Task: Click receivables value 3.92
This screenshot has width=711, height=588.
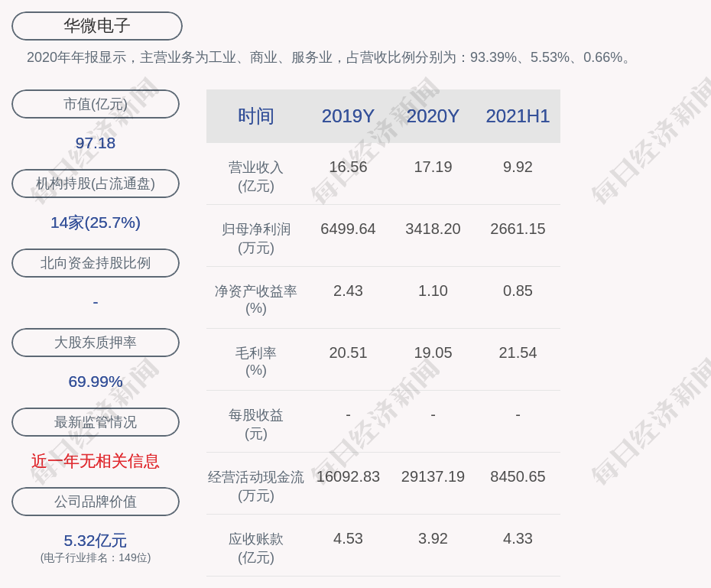Action: click(433, 538)
